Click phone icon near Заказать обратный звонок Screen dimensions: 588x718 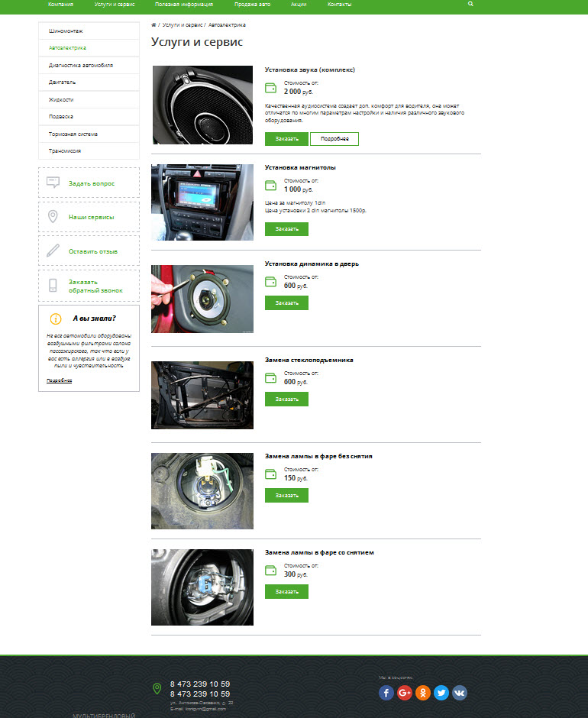point(53,285)
